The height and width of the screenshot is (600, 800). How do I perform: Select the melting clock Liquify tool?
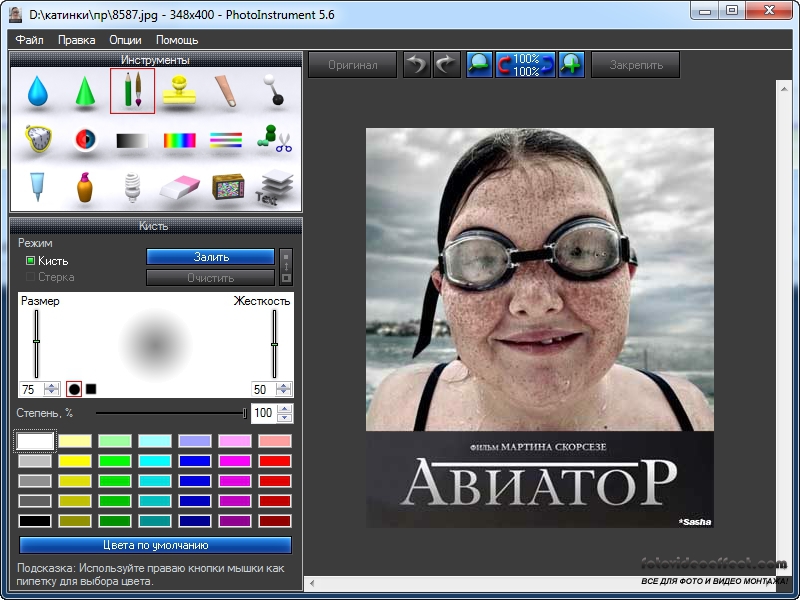(x=38, y=138)
